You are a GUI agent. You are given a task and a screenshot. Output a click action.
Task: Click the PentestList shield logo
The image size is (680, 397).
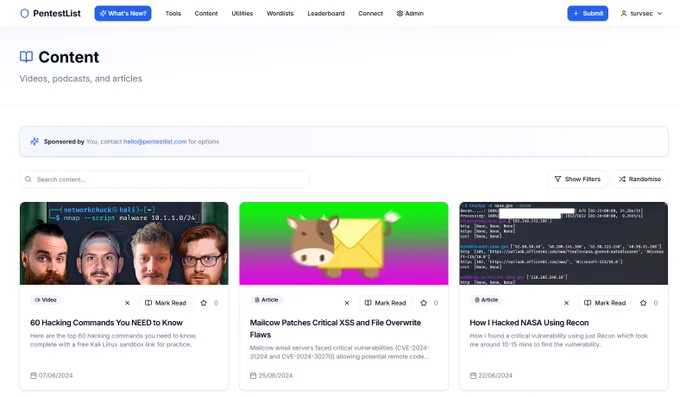coord(25,13)
